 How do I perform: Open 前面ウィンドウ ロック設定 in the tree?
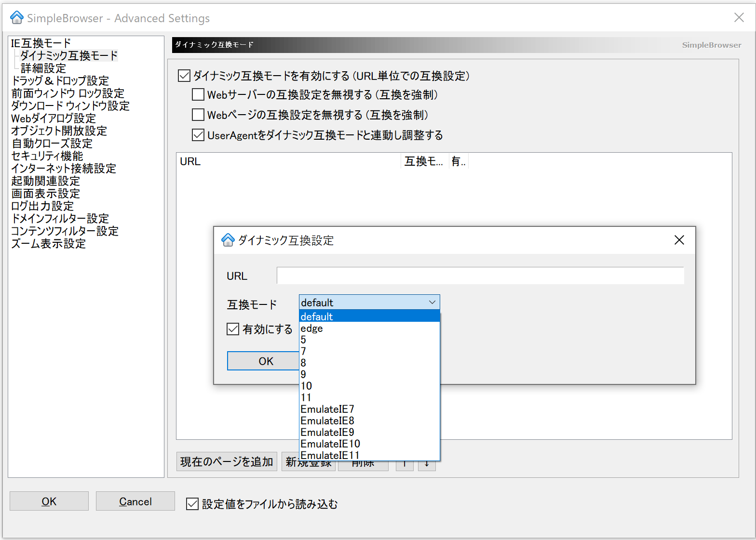click(x=68, y=93)
